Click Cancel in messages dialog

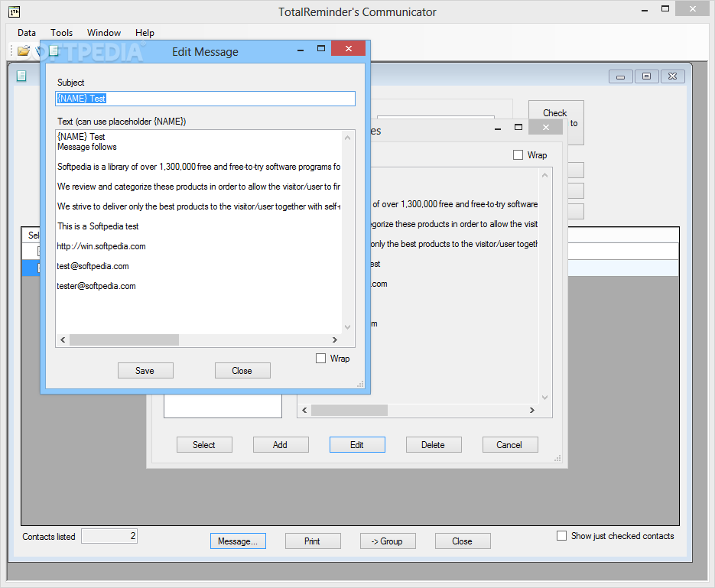(x=510, y=445)
